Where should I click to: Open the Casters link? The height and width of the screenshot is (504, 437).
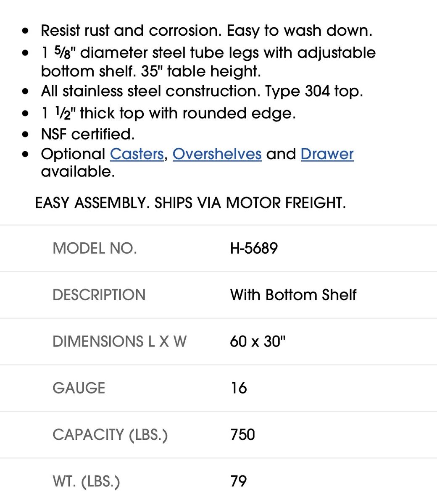[137, 154]
